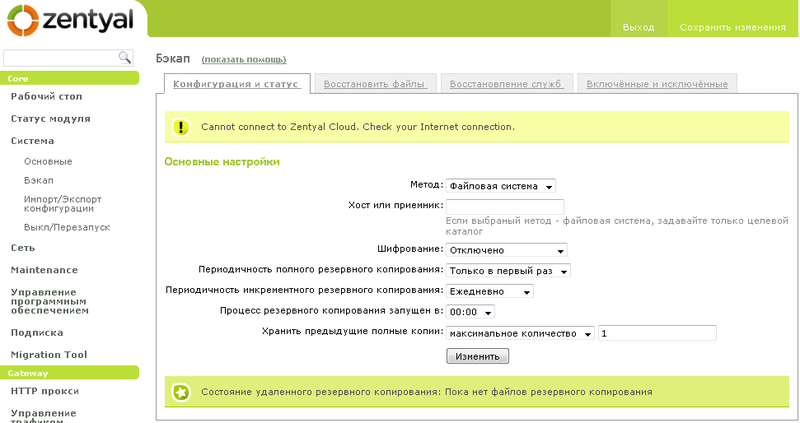Open HTTP прокси in sidebar

[x=45, y=391]
